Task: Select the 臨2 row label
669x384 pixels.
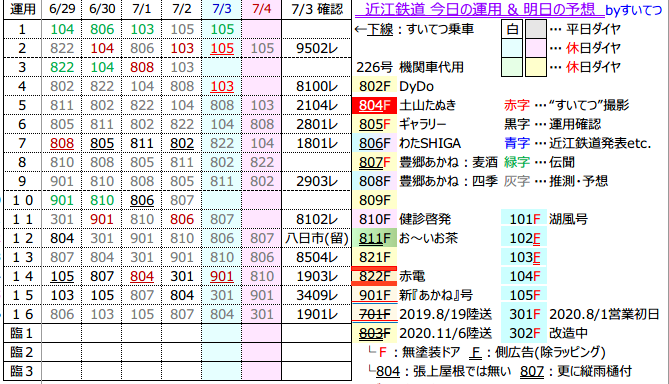Action: point(22,352)
